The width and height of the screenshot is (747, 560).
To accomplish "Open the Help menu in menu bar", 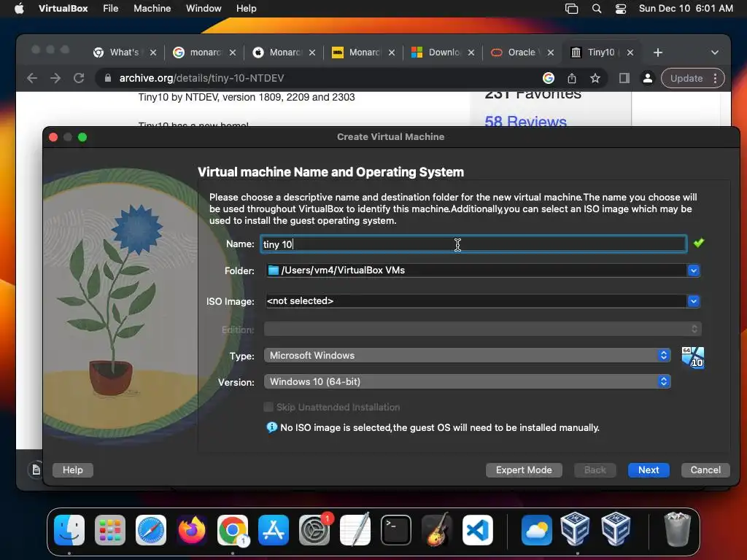I will pyautogui.click(x=247, y=8).
